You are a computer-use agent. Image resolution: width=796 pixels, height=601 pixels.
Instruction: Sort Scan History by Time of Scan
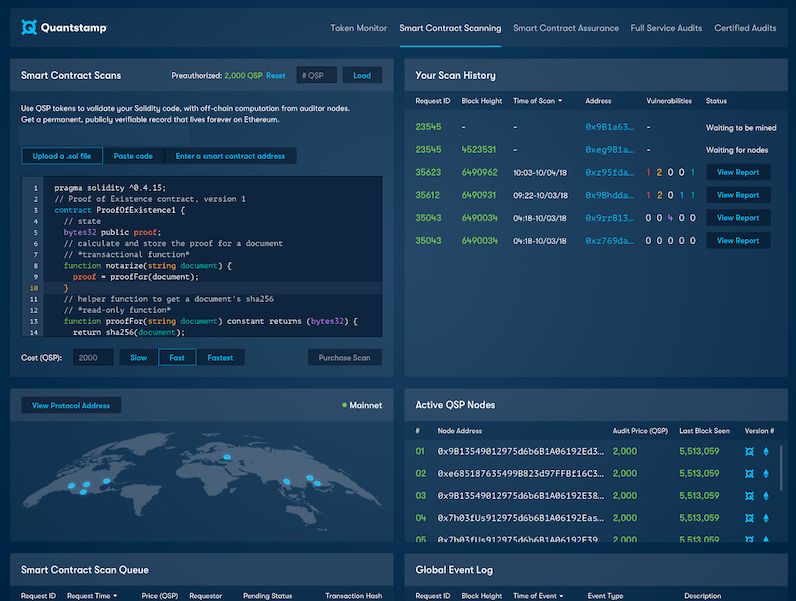point(538,101)
